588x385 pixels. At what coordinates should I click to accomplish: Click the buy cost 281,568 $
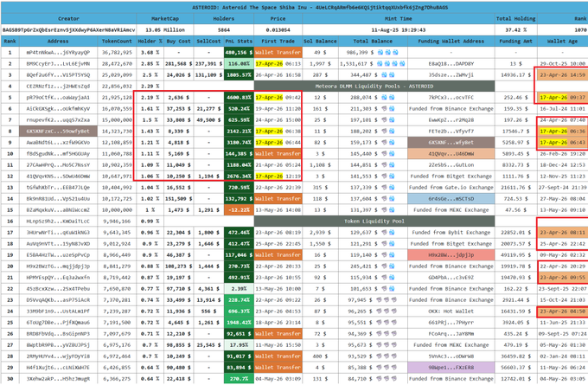pos(178,64)
